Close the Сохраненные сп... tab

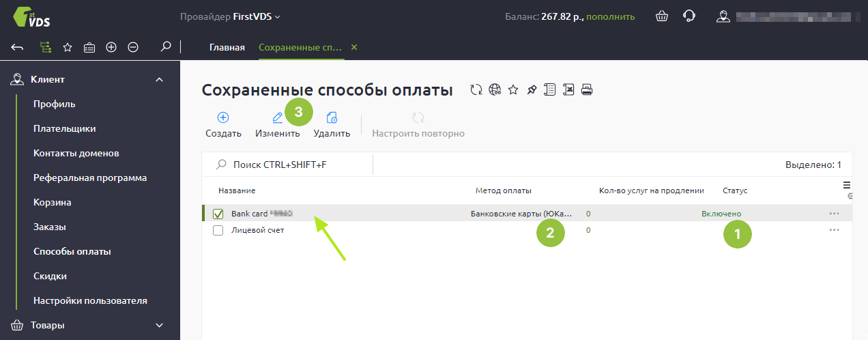tap(353, 47)
